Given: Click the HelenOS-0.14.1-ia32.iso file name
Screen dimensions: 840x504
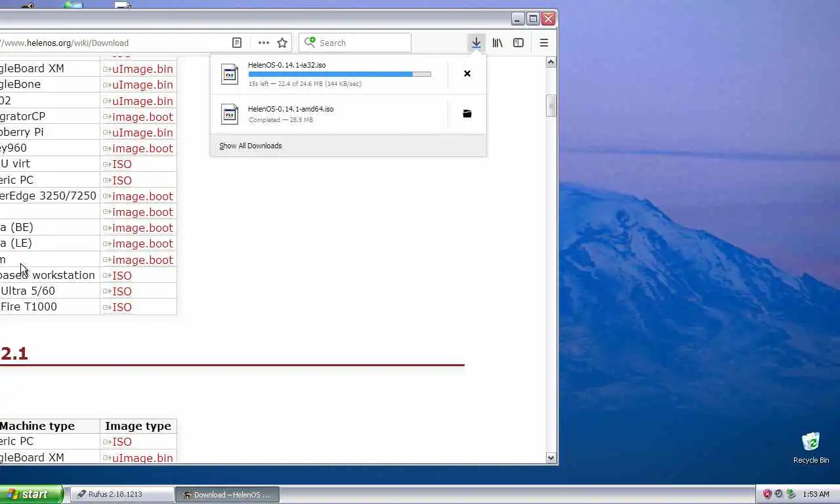Looking at the screenshot, I should 287,65.
